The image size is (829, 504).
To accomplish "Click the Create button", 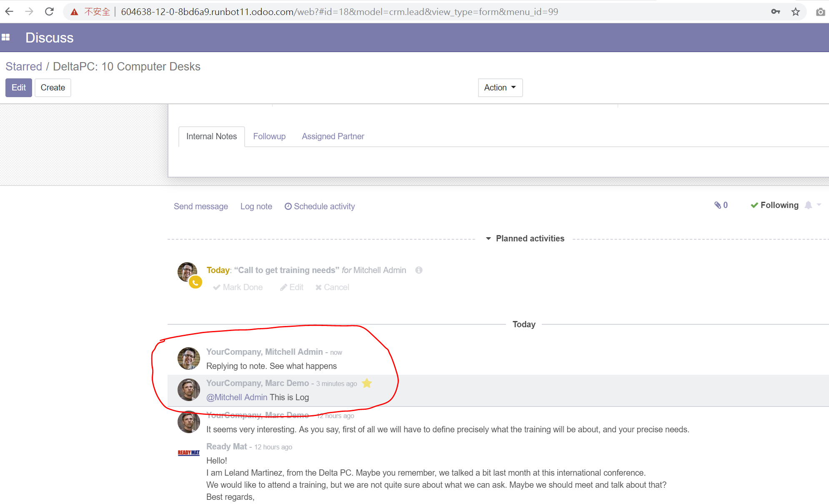I will coord(53,88).
